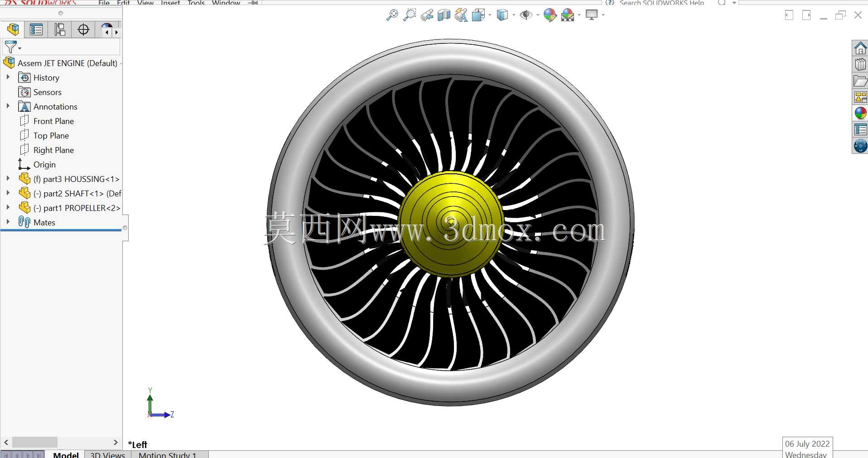868x458 pixels.
Task: Open the Hide/Show Items dropdown arrow
Action: click(538, 15)
